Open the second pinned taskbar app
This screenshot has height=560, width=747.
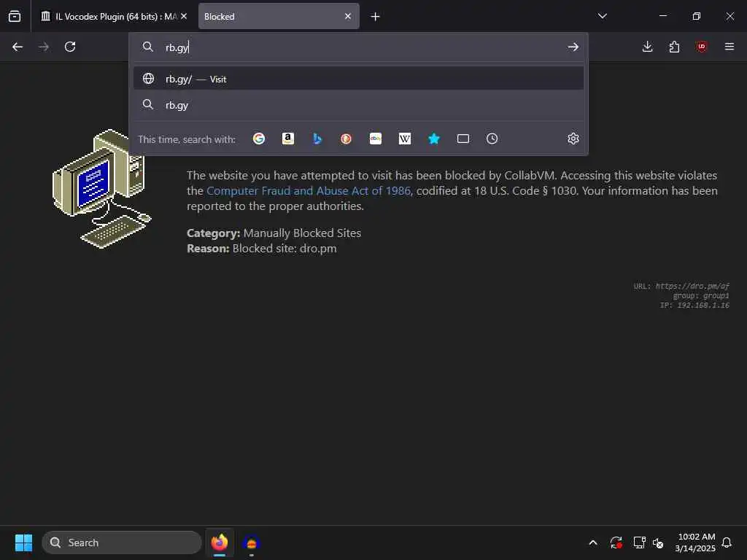coord(251,542)
